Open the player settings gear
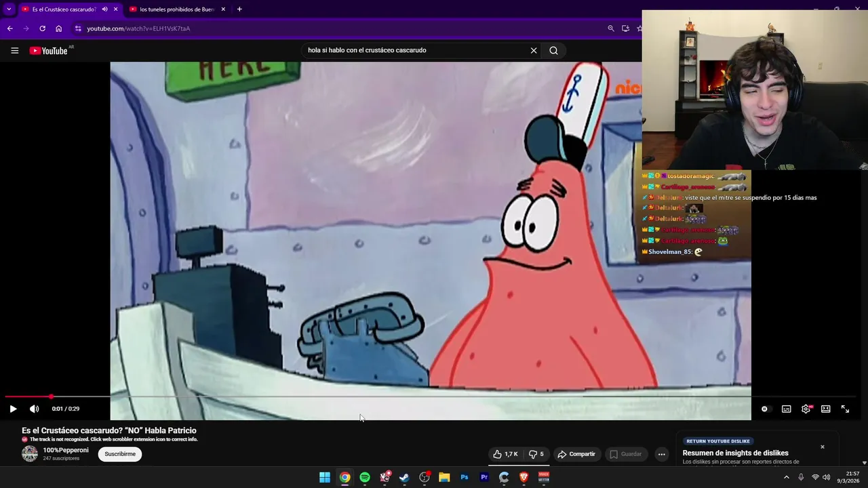The image size is (868, 488). (806, 409)
